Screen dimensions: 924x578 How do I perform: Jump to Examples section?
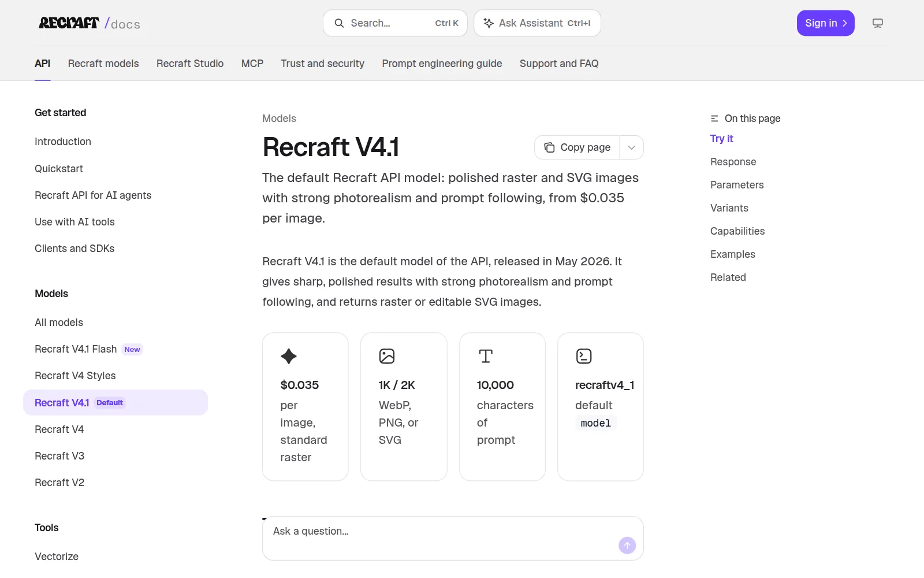[x=733, y=254]
